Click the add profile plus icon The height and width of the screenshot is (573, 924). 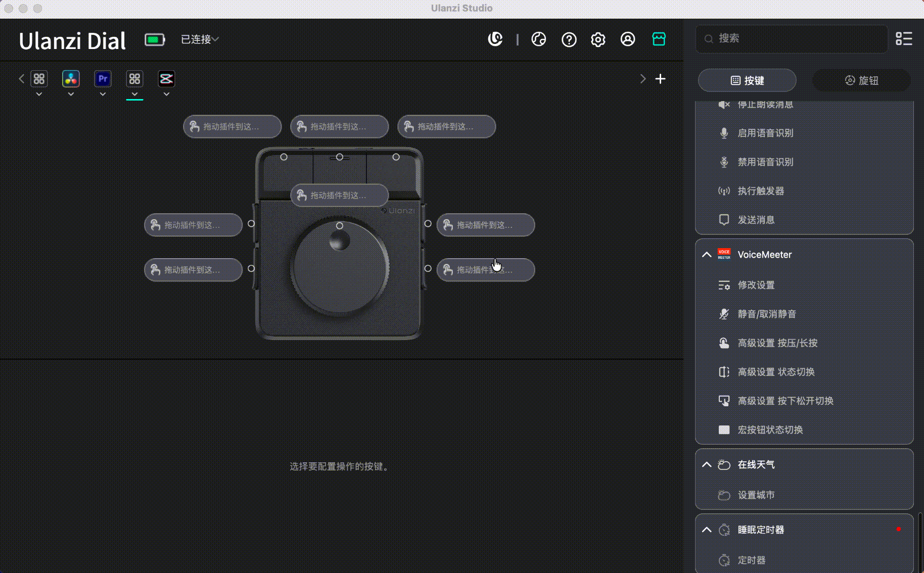660,79
